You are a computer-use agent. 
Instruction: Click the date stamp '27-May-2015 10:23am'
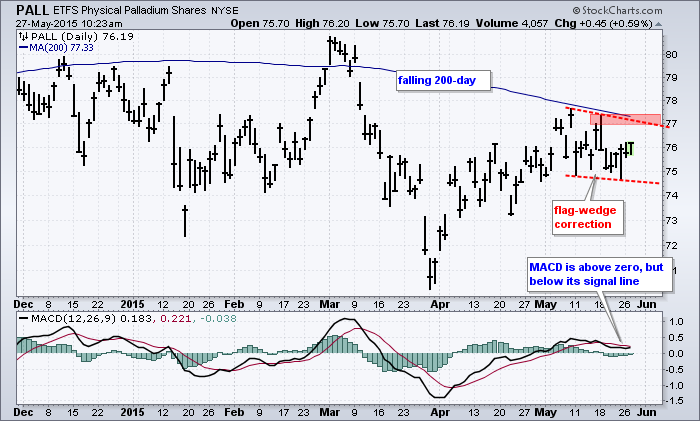69,23
